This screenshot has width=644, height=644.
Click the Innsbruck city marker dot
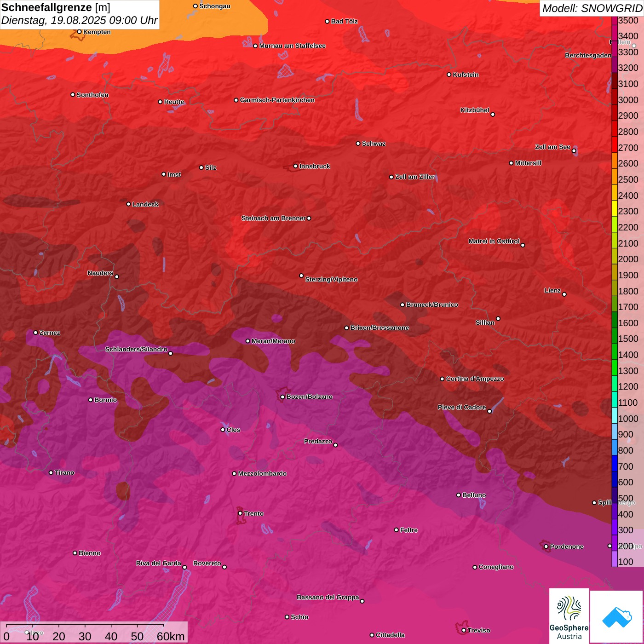[x=295, y=166]
